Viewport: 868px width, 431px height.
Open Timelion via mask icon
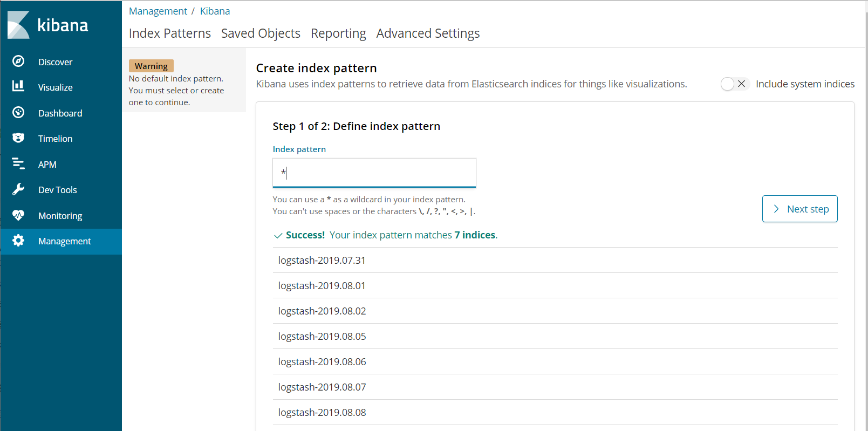pyautogui.click(x=18, y=138)
